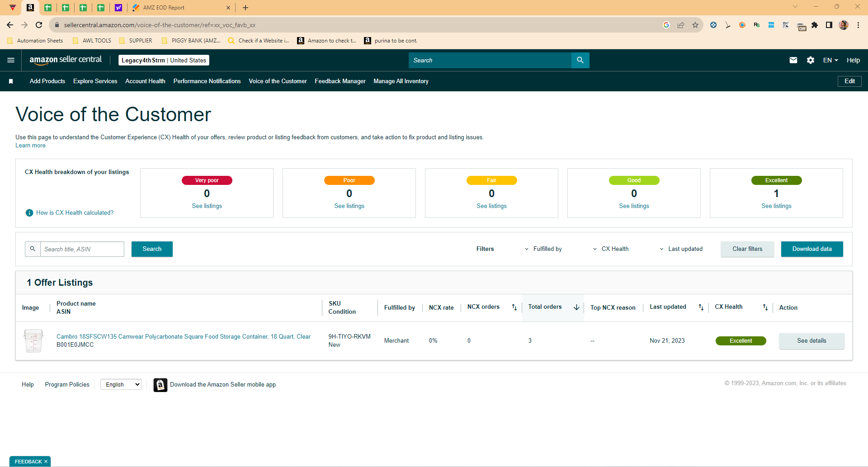Click the magnifier search button in header
Viewport: 868px width, 467px height.
click(x=580, y=60)
